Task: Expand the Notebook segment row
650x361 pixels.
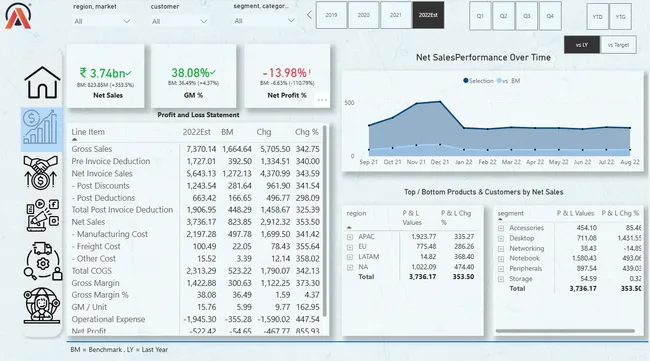Action: (x=501, y=259)
